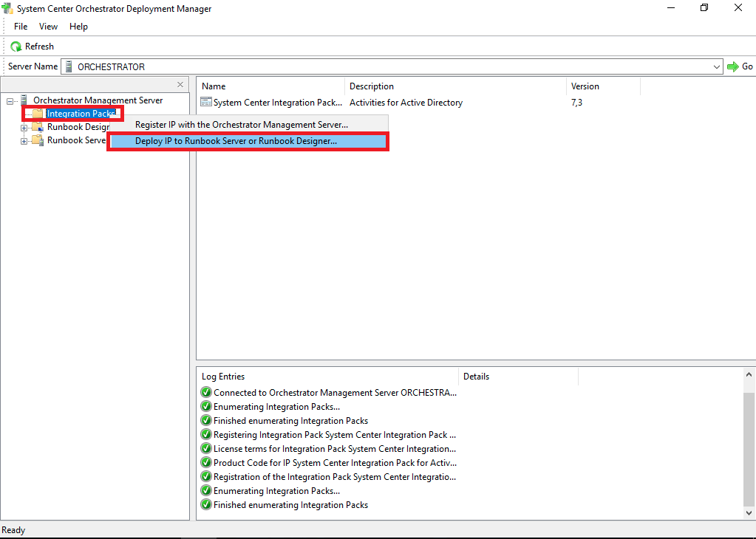This screenshot has width=756, height=539.
Task: Open the Server Name dropdown arrow
Action: point(716,66)
